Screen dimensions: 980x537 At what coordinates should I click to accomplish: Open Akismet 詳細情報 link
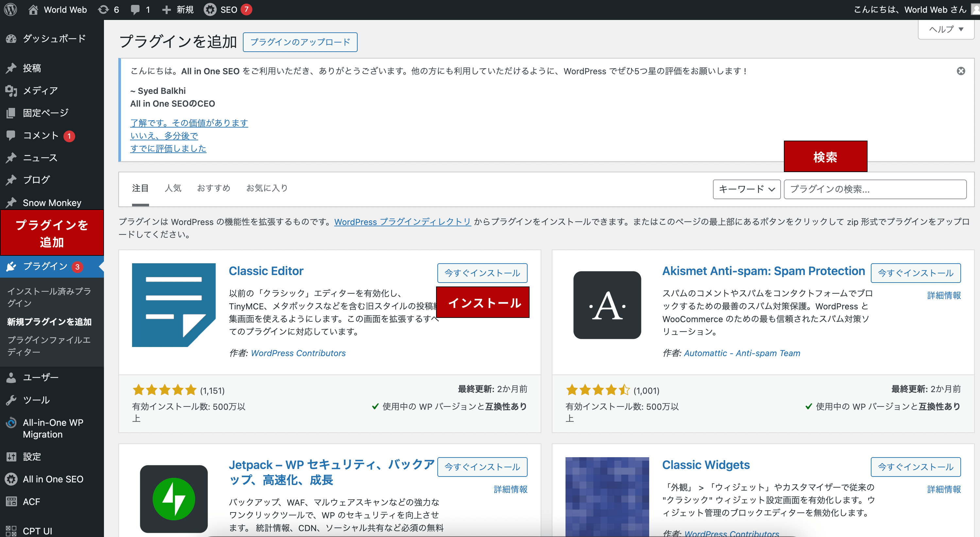[x=944, y=295]
